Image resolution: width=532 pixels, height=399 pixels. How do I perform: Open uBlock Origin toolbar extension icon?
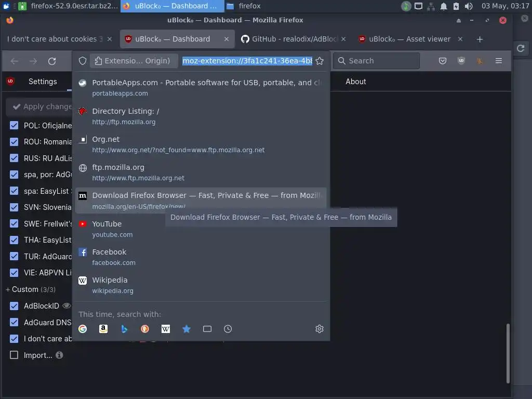(x=461, y=61)
